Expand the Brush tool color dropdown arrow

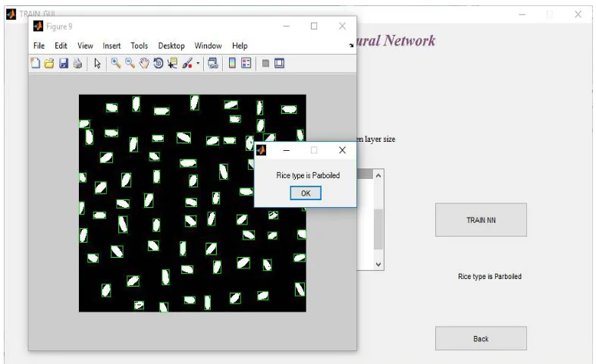pos(198,64)
